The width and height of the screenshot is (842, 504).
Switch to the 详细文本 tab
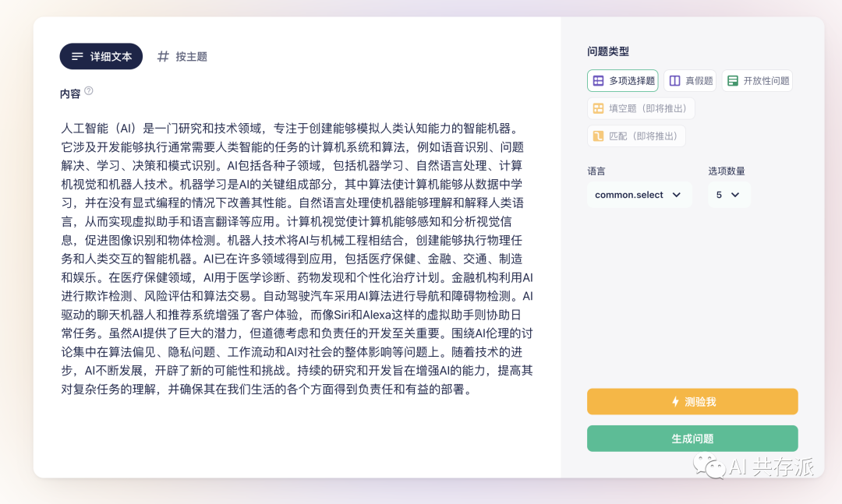pos(101,56)
